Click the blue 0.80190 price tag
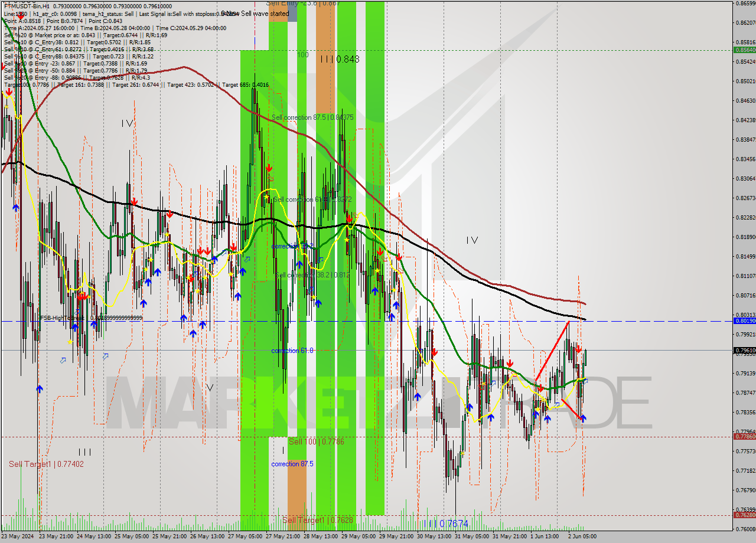Viewport: 756px width, 543px height. (744, 321)
